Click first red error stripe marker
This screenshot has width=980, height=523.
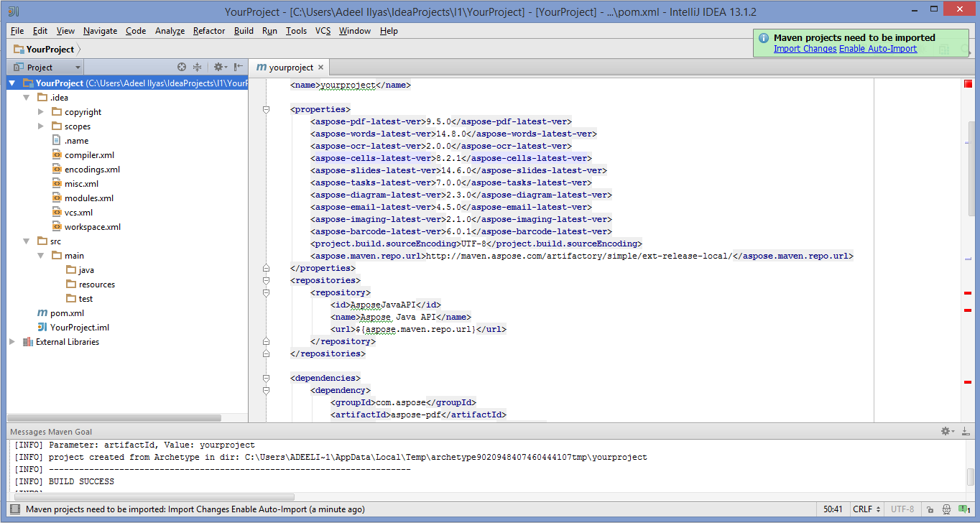pyautogui.click(x=968, y=293)
